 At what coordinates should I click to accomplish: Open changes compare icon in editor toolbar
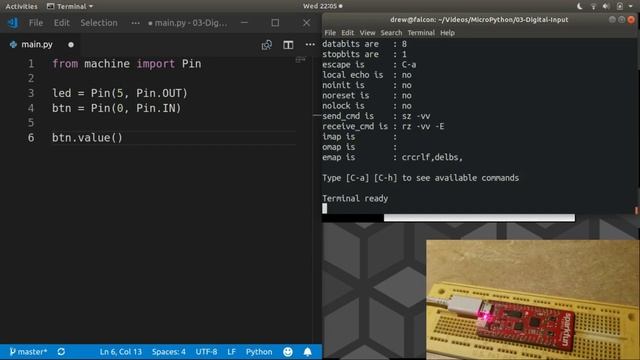[267, 45]
